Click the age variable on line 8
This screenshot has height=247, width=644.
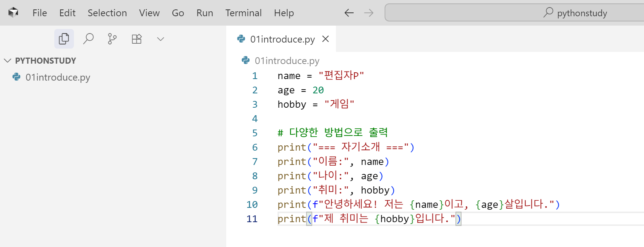point(370,176)
